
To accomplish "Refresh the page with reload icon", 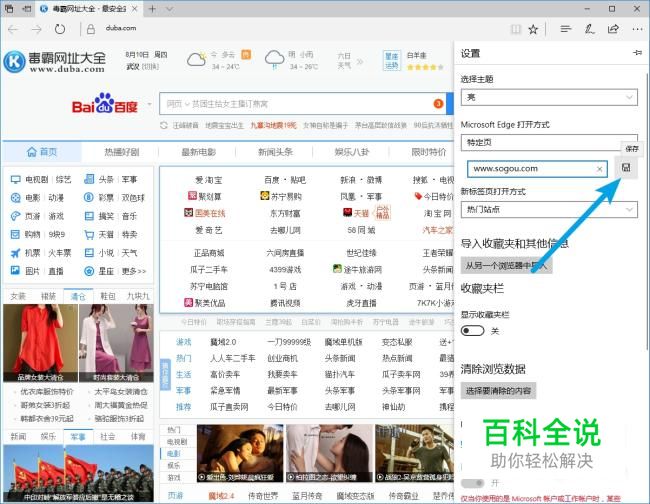I will tap(60, 29).
